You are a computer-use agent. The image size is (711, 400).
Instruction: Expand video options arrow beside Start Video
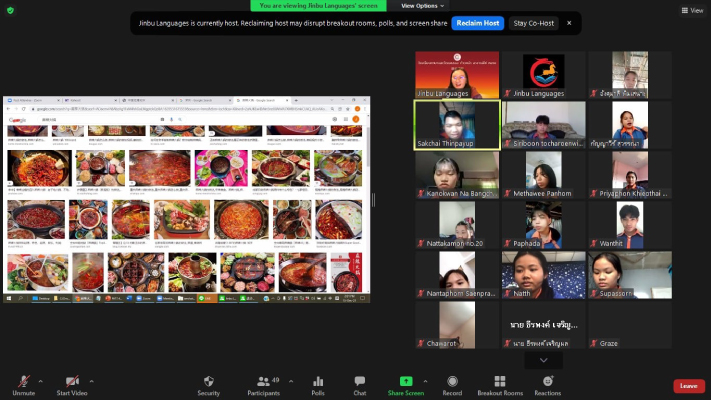(92, 380)
